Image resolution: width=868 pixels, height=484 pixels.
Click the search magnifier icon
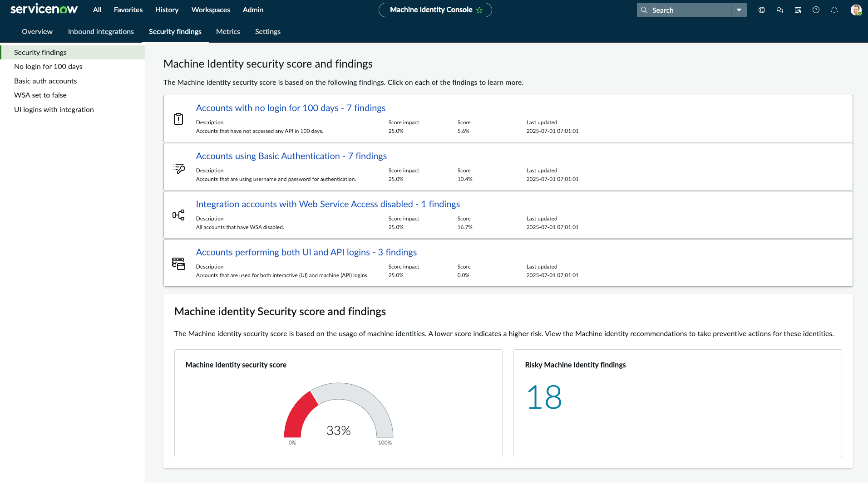pyautogui.click(x=644, y=10)
